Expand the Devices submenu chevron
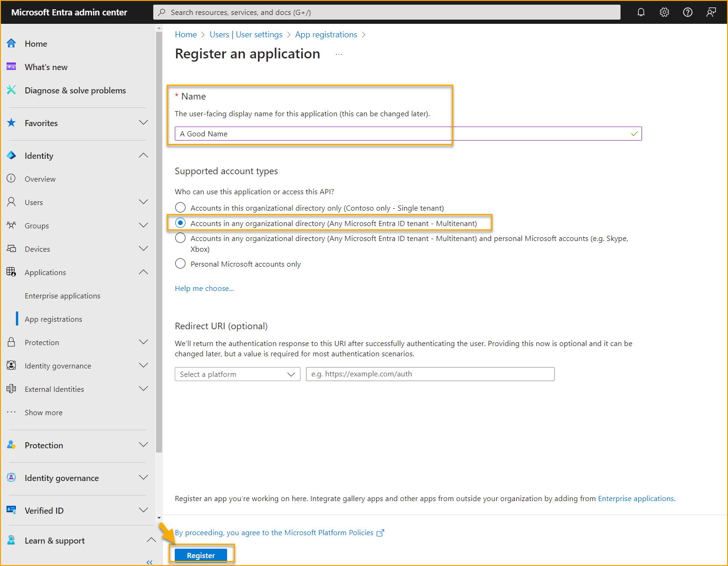The image size is (728, 566). point(143,248)
